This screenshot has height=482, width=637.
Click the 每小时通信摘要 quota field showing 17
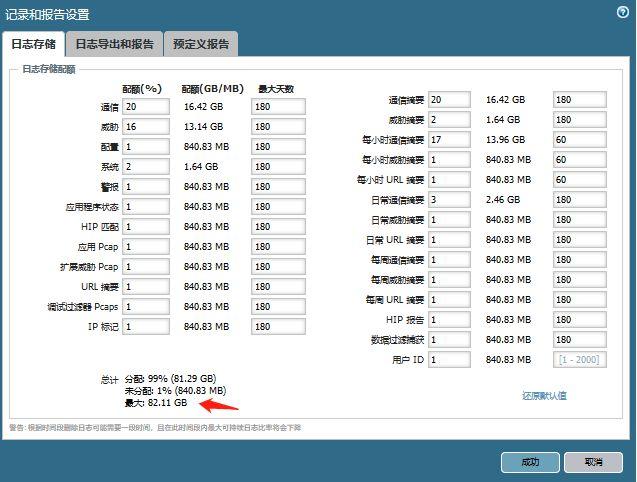pos(448,140)
